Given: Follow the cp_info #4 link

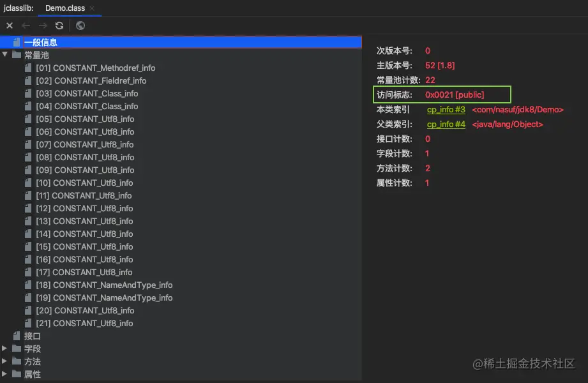Looking at the screenshot, I should click(446, 124).
